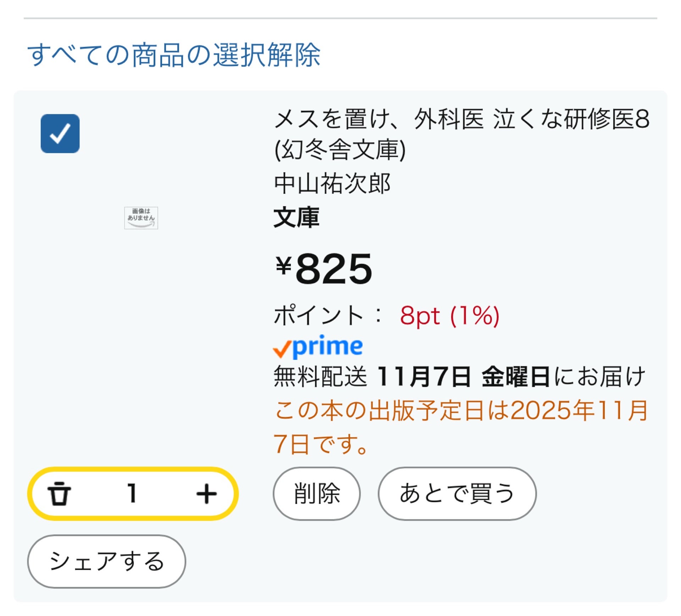Tap the 画像はありません product thumbnail

tap(141, 218)
